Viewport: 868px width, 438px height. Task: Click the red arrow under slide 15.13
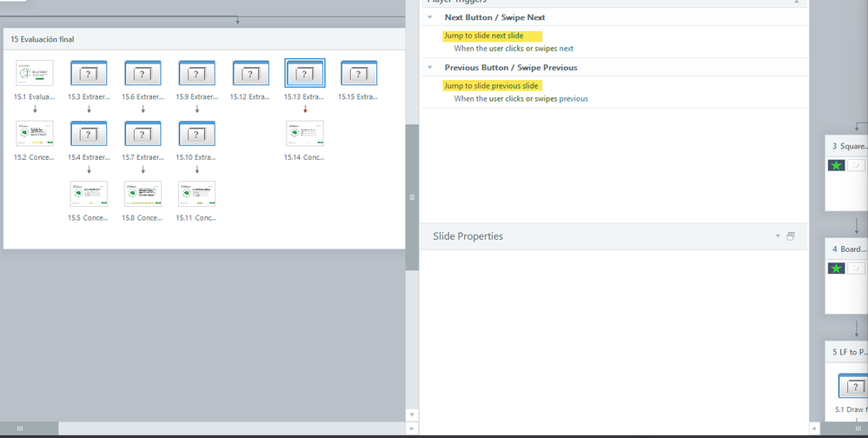(x=305, y=109)
